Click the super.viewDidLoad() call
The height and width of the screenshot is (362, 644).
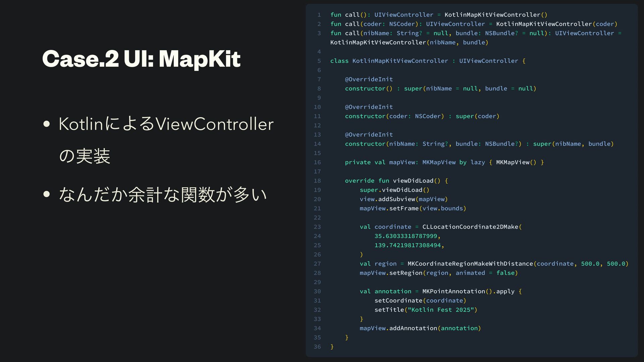pyautogui.click(x=394, y=190)
